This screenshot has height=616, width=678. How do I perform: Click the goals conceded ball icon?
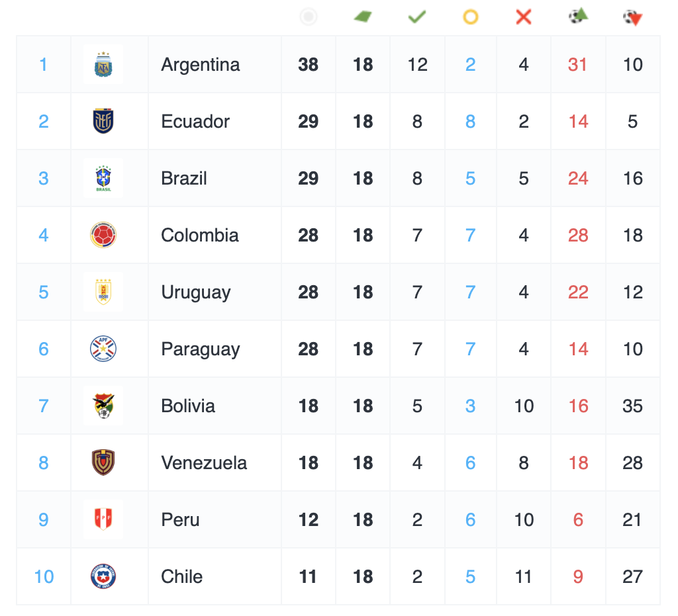coord(633,17)
